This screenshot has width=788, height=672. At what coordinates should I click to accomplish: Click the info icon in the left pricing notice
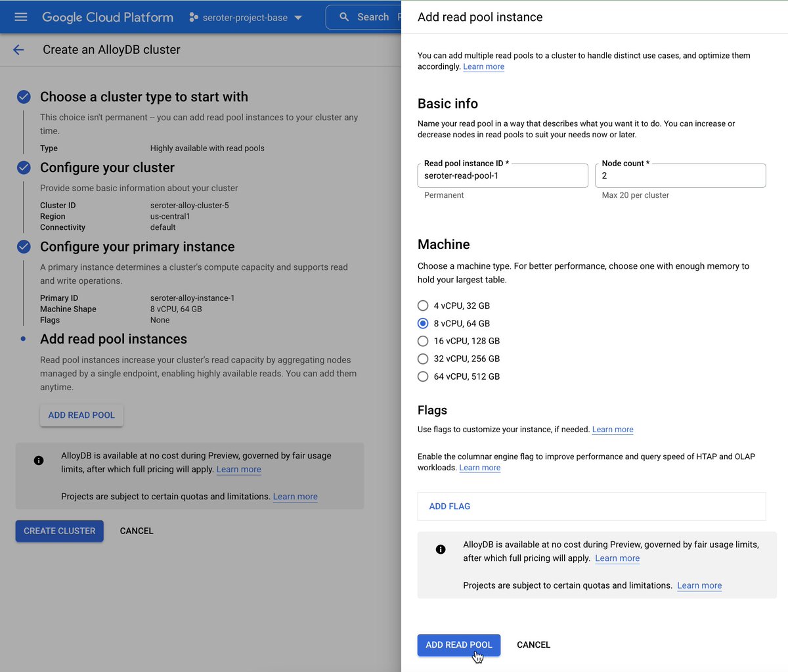point(39,460)
